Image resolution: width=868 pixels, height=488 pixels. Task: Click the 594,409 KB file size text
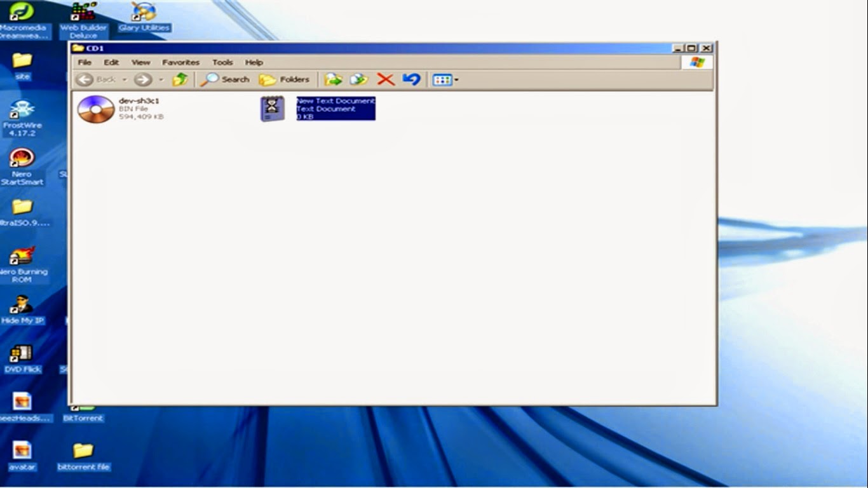(x=141, y=117)
